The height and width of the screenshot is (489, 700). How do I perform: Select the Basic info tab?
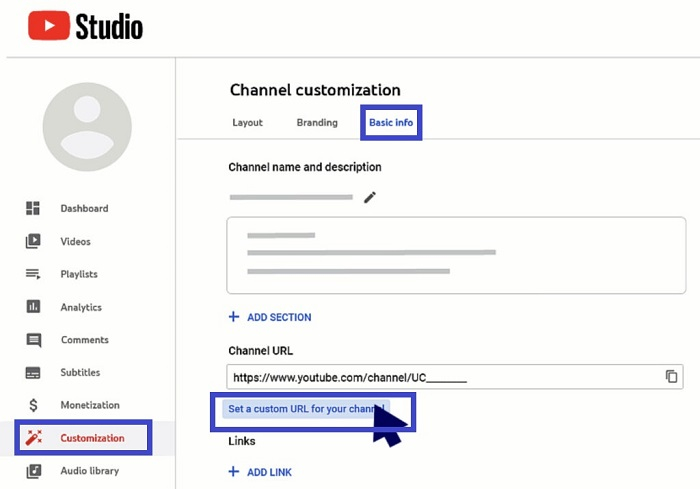click(x=392, y=123)
